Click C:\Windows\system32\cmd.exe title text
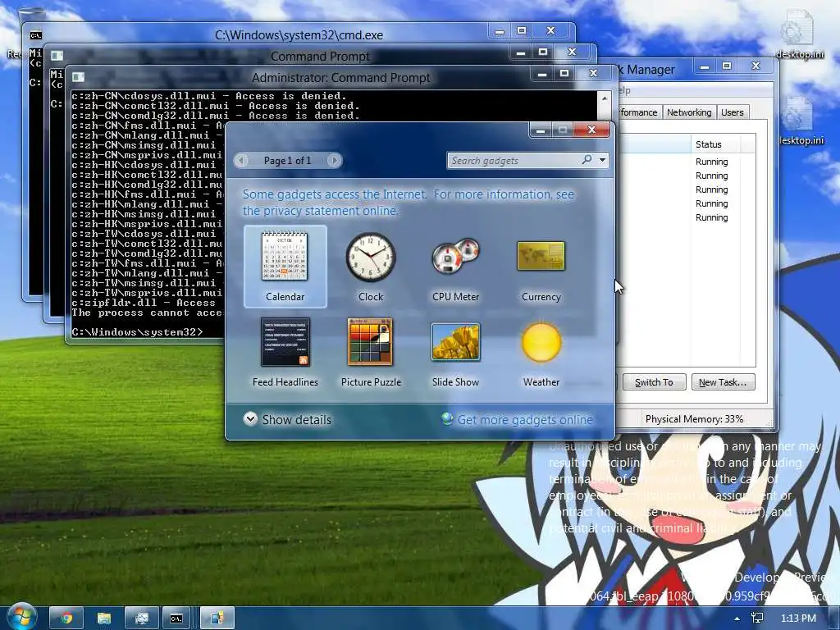This screenshot has width=840, height=630. pyautogui.click(x=299, y=34)
